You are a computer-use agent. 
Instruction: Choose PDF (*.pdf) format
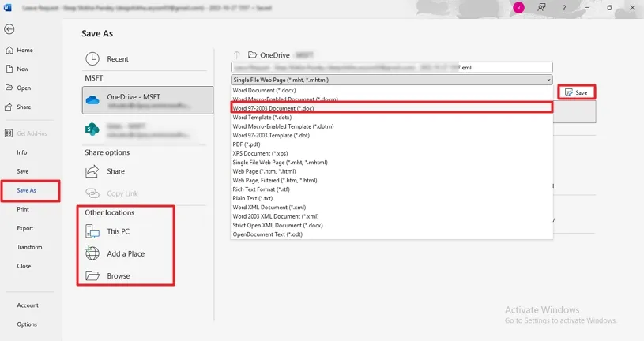[x=392, y=144]
